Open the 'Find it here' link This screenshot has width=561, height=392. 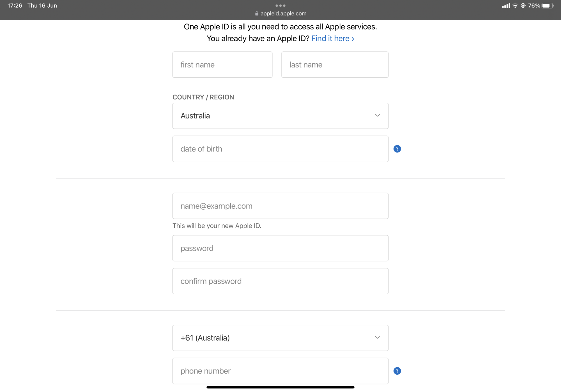coord(332,38)
